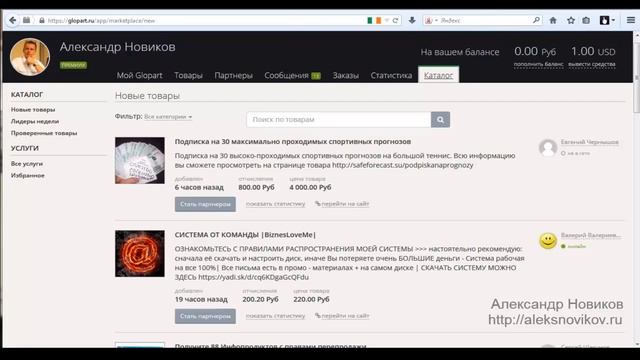Click the green Premium badge under name
Viewport: 640px width, 360px height.
coord(73,65)
